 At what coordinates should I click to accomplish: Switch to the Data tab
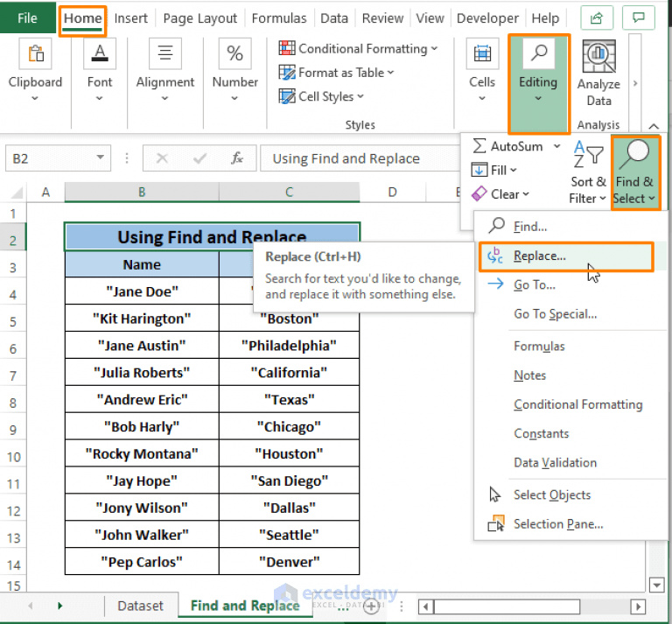point(334,18)
